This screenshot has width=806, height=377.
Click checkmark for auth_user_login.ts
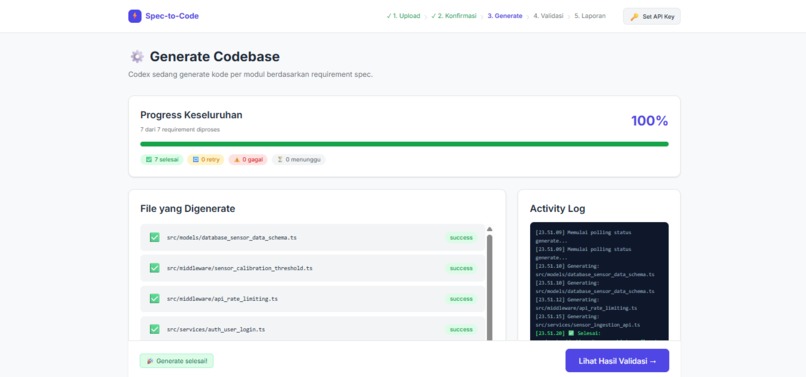point(154,329)
